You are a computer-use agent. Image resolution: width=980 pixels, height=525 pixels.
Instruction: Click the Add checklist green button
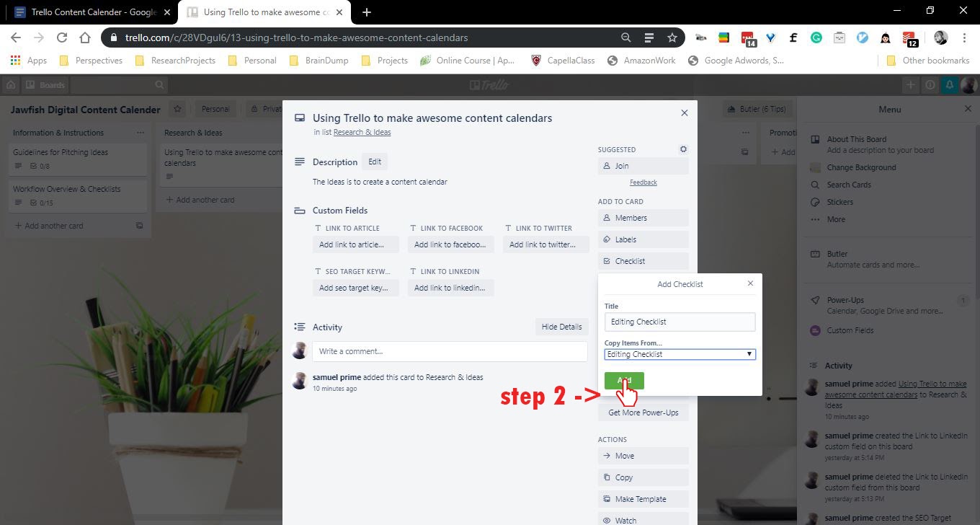(624, 381)
